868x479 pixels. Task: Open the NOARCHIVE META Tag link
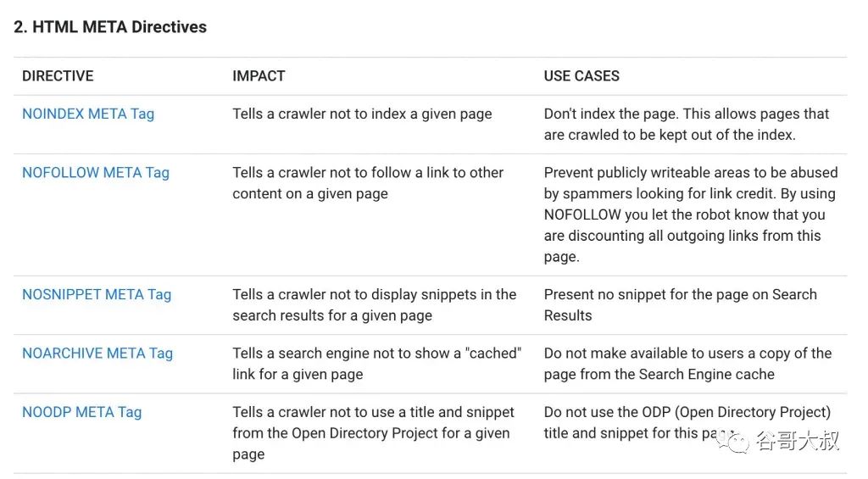tap(97, 354)
